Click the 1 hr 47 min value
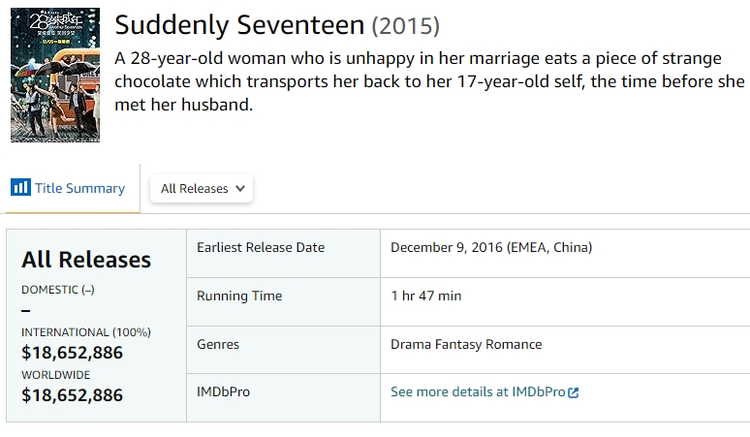750x437 pixels. [x=426, y=296]
